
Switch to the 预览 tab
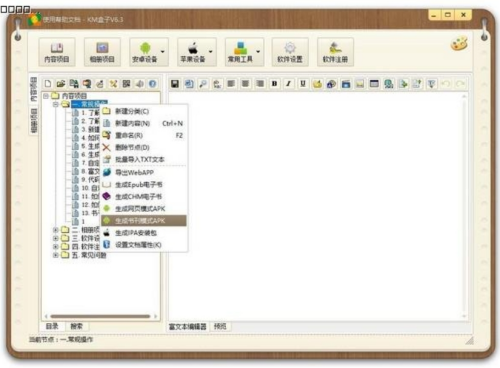pyautogui.click(x=220, y=326)
